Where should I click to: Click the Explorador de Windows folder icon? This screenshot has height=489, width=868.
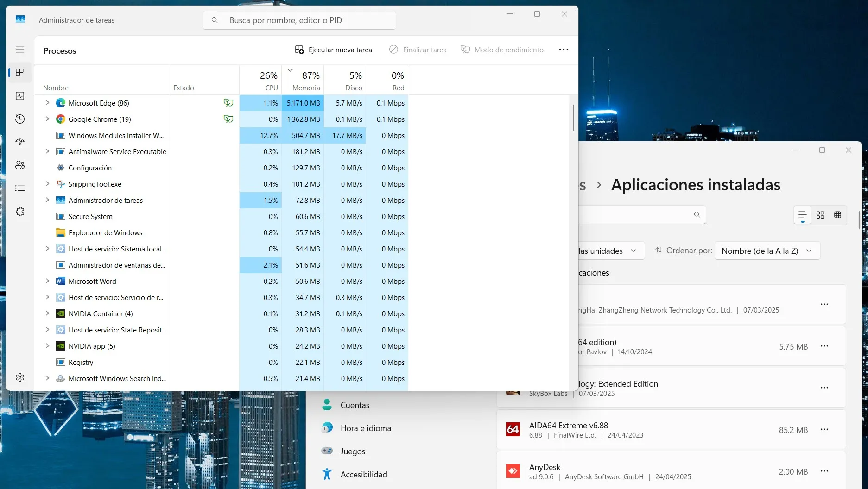(60, 232)
